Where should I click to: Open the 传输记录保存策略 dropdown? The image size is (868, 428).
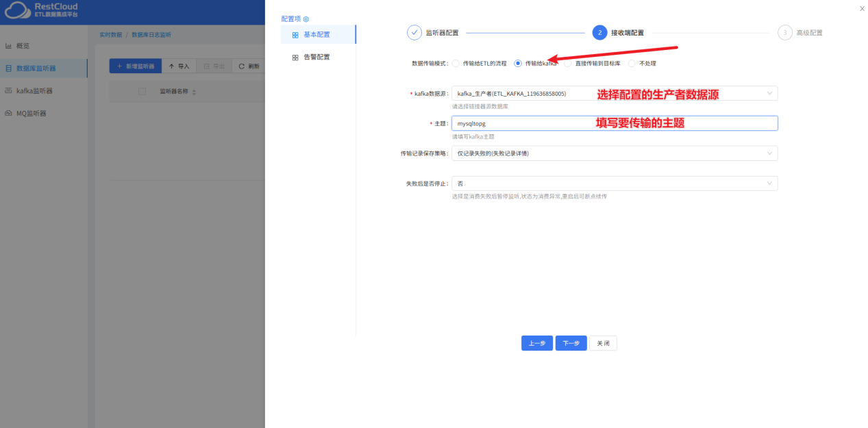(x=615, y=153)
